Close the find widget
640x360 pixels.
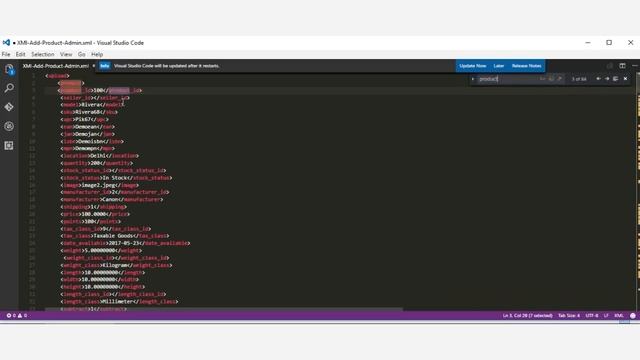(625, 79)
